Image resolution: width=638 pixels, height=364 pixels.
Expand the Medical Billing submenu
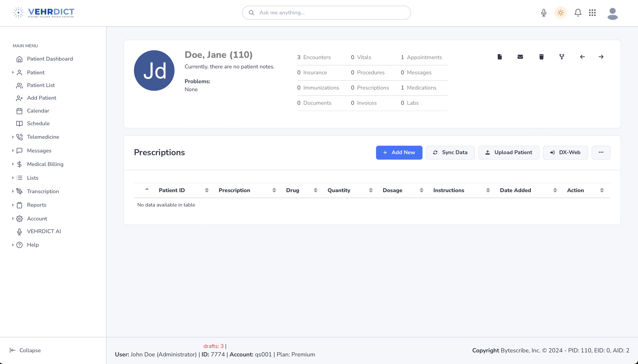coord(45,164)
